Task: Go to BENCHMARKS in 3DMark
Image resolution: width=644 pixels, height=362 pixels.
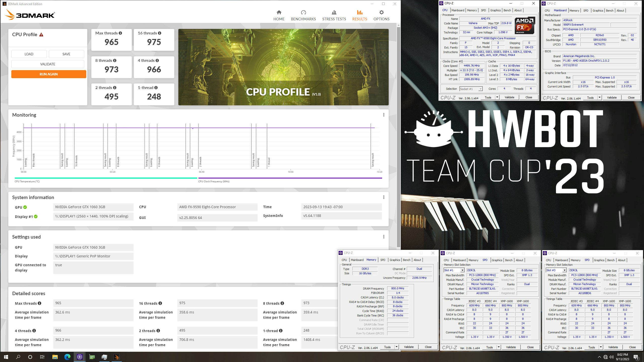Action: tap(303, 15)
